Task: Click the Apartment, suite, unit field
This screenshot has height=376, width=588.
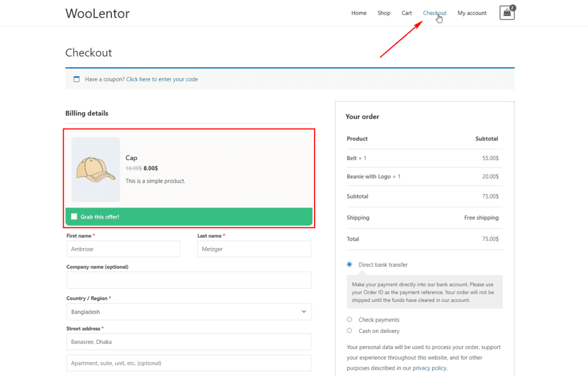Action: 189,363
